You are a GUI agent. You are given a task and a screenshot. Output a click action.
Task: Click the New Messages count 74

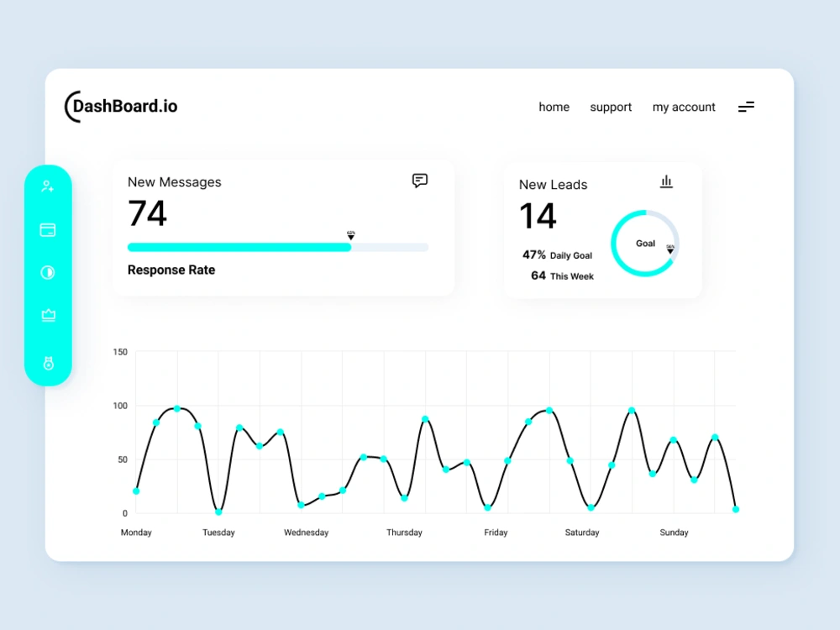click(x=147, y=213)
